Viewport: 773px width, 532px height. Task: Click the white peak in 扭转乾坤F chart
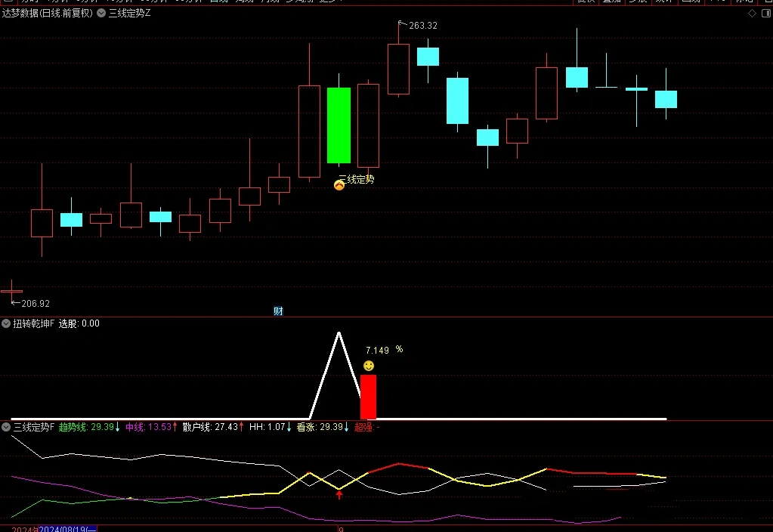339,333
